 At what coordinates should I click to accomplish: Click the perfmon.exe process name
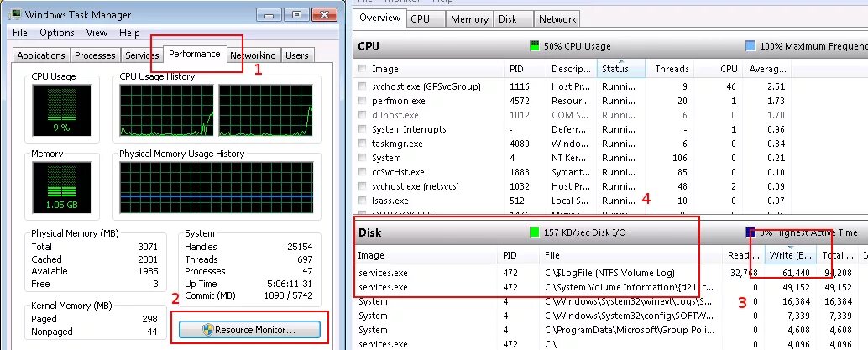pos(399,101)
